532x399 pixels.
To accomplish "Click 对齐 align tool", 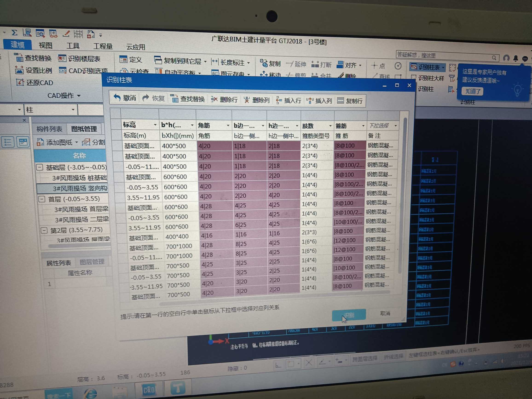I will point(349,65).
